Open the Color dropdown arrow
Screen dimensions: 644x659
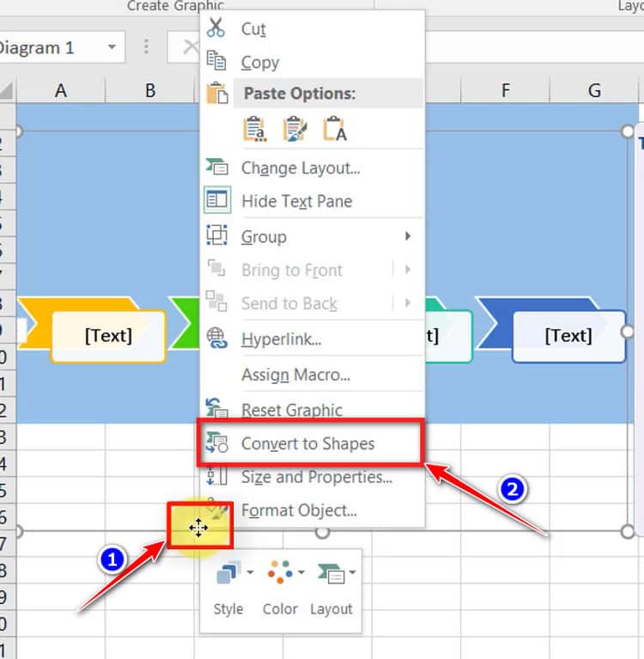pos(301,572)
